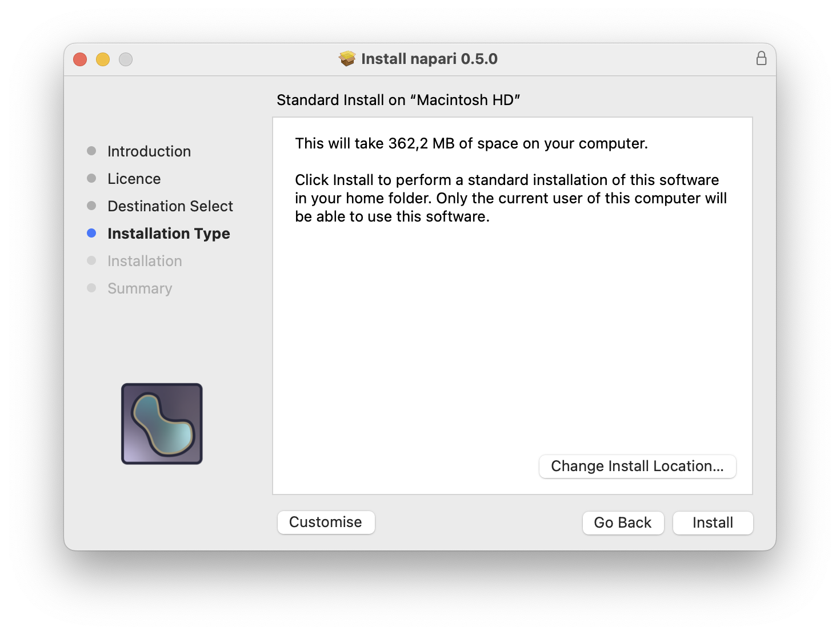
Task: Click the lock icon in the window corner
Action: pos(761,58)
